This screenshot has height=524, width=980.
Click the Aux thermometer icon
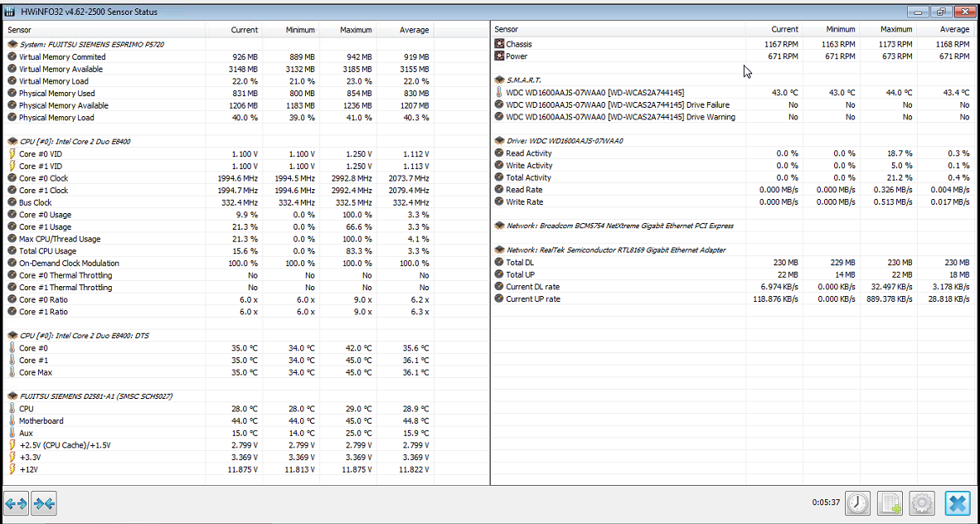pos(12,433)
